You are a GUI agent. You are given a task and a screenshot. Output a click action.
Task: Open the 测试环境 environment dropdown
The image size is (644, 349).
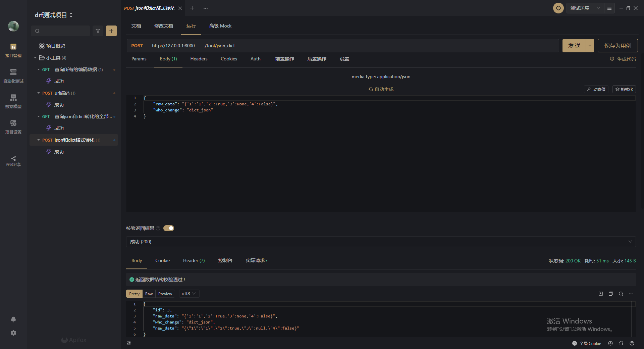(x=585, y=8)
